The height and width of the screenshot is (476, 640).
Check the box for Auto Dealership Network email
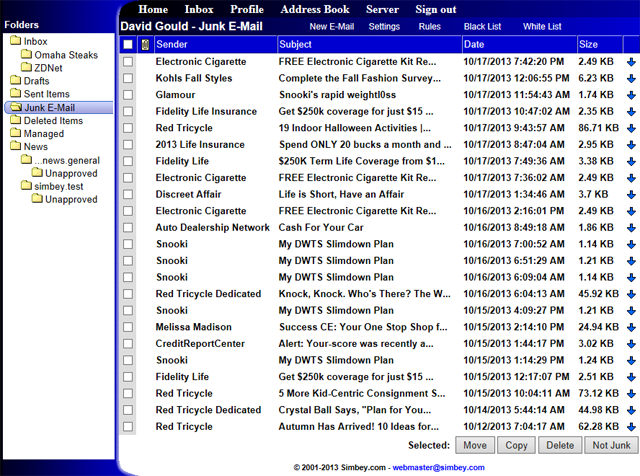127,228
